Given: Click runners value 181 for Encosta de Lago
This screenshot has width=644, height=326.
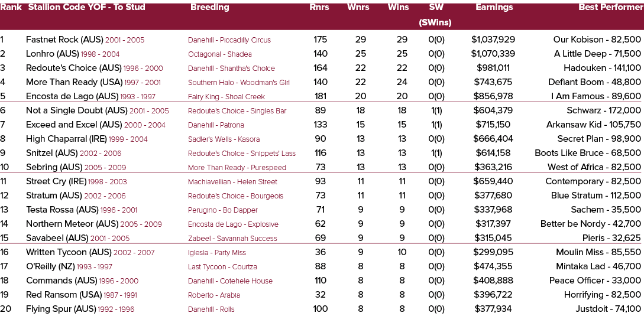Looking at the screenshot, I should point(320,96).
